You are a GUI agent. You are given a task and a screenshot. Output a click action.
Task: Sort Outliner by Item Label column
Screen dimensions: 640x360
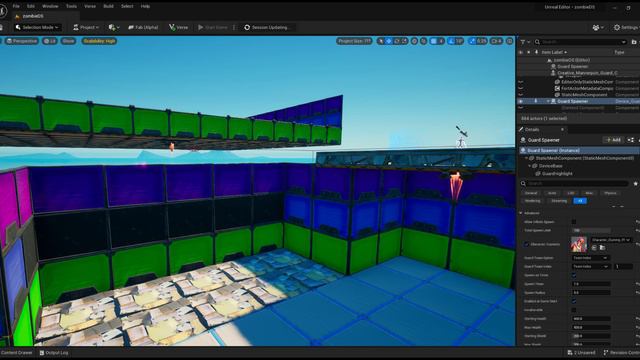[x=554, y=52]
